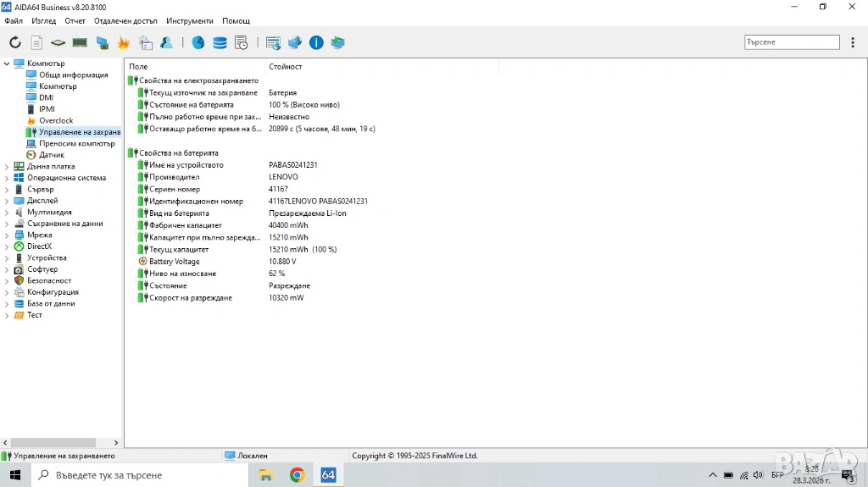
Task: Expand the Мрежа tree node
Action: point(7,235)
